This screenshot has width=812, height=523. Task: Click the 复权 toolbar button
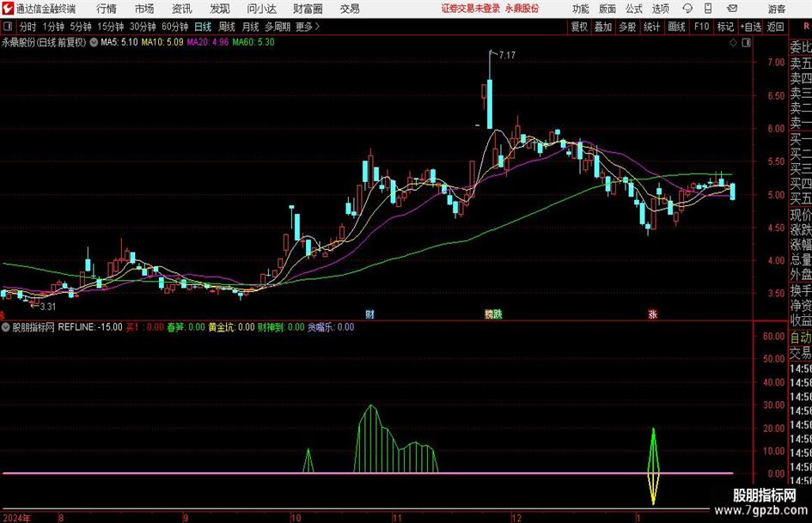tap(579, 27)
